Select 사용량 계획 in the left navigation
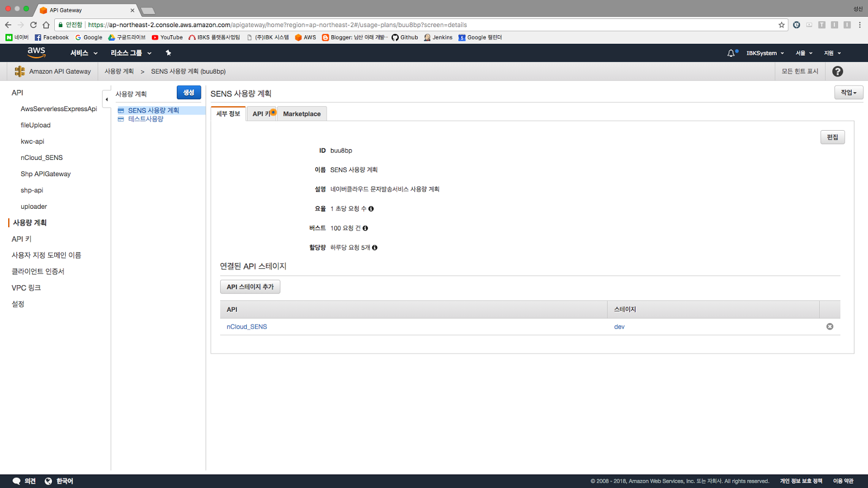This screenshot has height=488, width=868. click(x=30, y=223)
